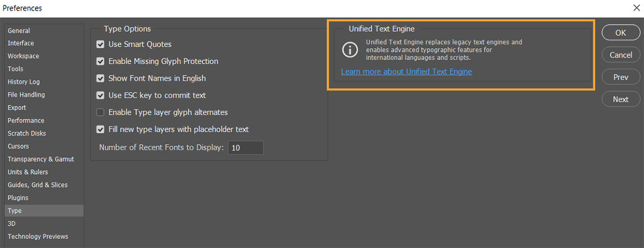The image size is (644, 248).
Task: Click the info icon in Unified Text Engine
Action: click(350, 50)
